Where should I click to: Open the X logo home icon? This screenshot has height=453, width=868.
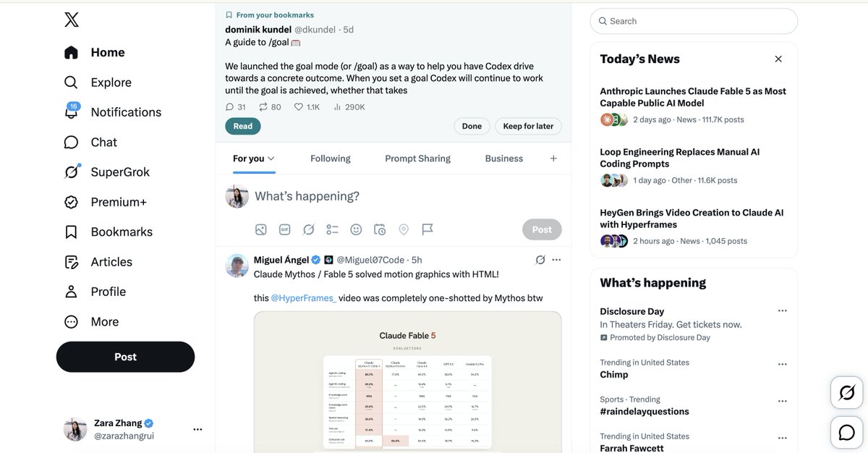[72, 20]
